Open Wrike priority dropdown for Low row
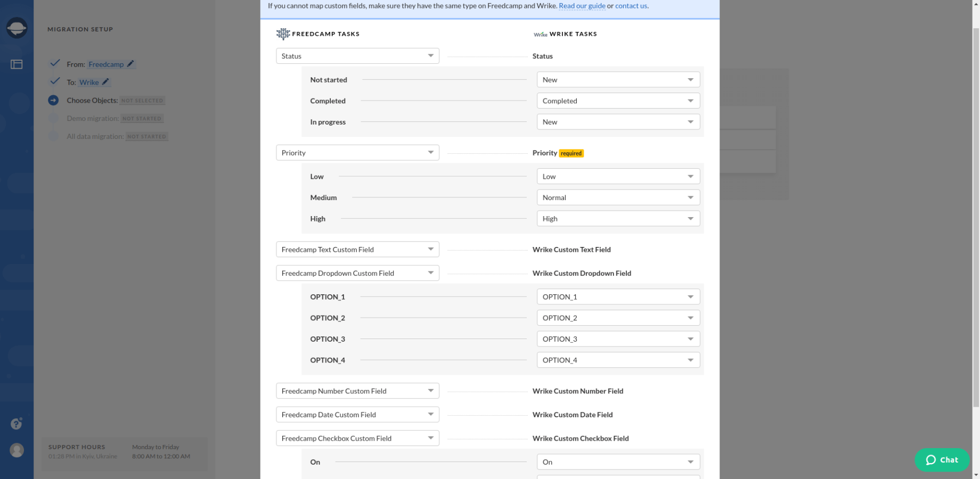 click(618, 177)
